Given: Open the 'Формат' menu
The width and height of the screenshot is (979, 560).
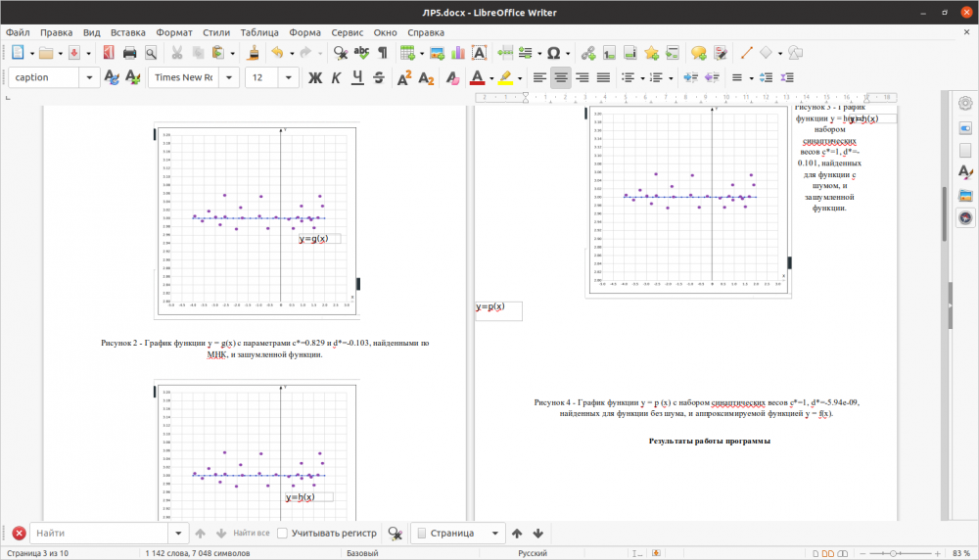Looking at the screenshot, I should click(x=173, y=32).
